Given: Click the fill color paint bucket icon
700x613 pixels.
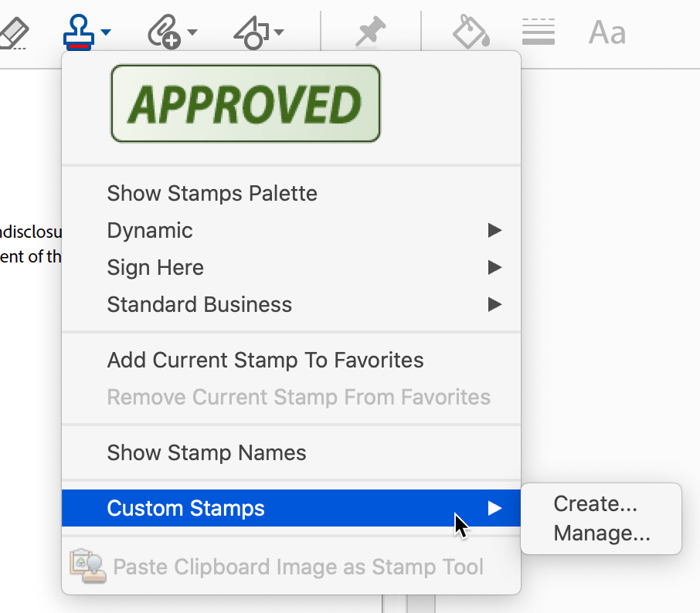Looking at the screenshot, I should click(470, 31).
